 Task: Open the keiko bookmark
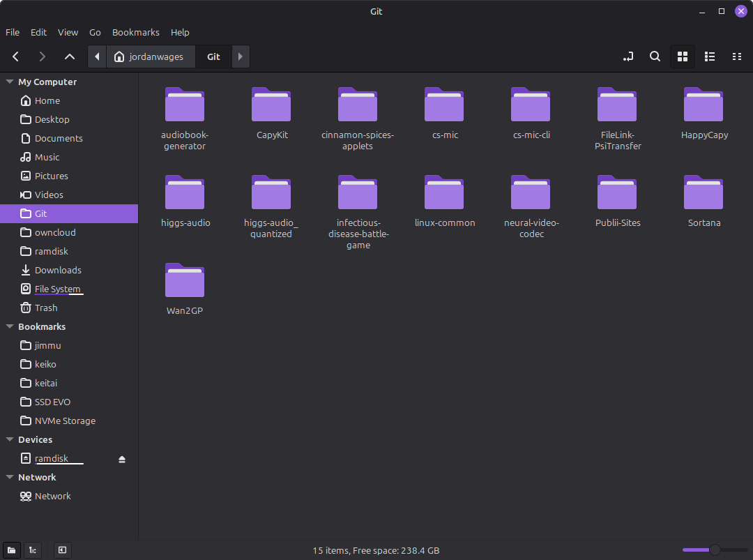pyautogui.click(x=69, y=364)
